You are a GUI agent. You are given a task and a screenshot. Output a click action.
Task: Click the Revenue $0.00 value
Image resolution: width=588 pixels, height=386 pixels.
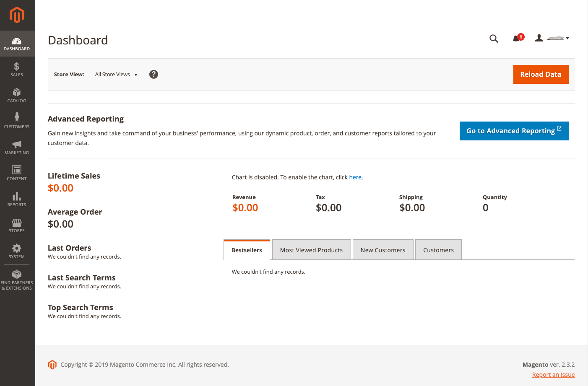(x=245, y=207)
